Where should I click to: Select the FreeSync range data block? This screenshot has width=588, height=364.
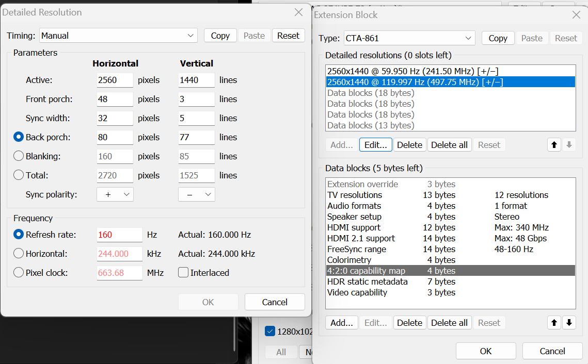pos(357,249)
